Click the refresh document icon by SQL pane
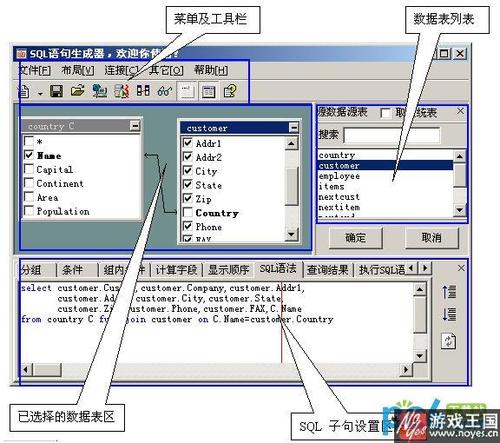 [x=448, y=341]
